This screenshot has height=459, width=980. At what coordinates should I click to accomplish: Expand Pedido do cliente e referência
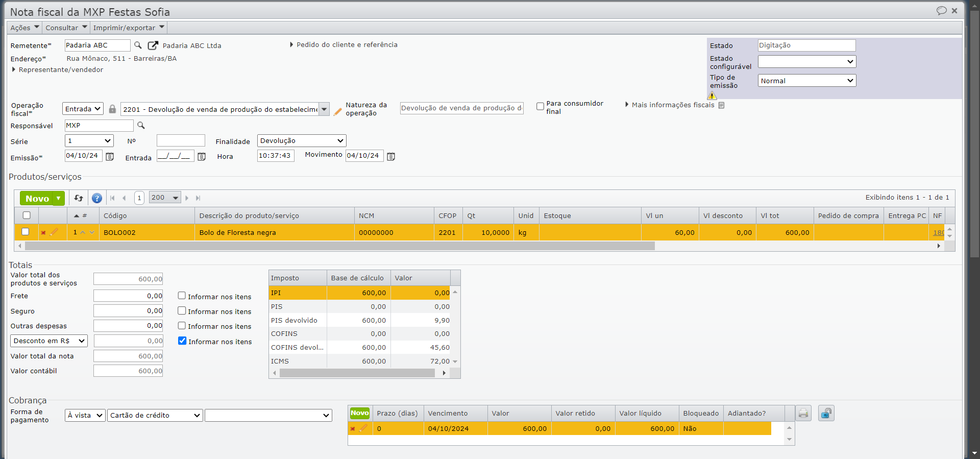(344, 45)
